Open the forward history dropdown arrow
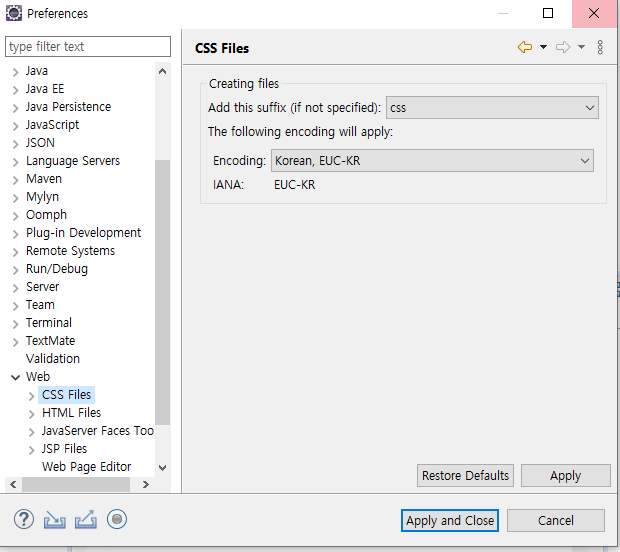The image size is (620, 552). [x=581, y=47]
